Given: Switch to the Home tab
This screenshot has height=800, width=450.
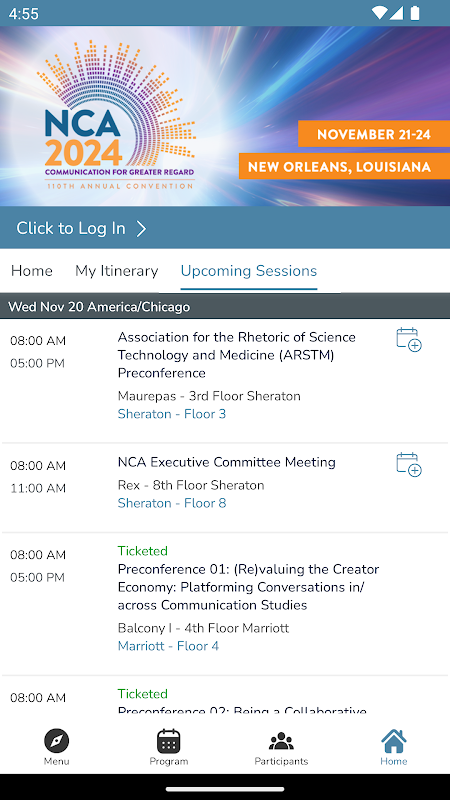Looking at the screenshot, I should pyautogui.click(x=32, y=270).
